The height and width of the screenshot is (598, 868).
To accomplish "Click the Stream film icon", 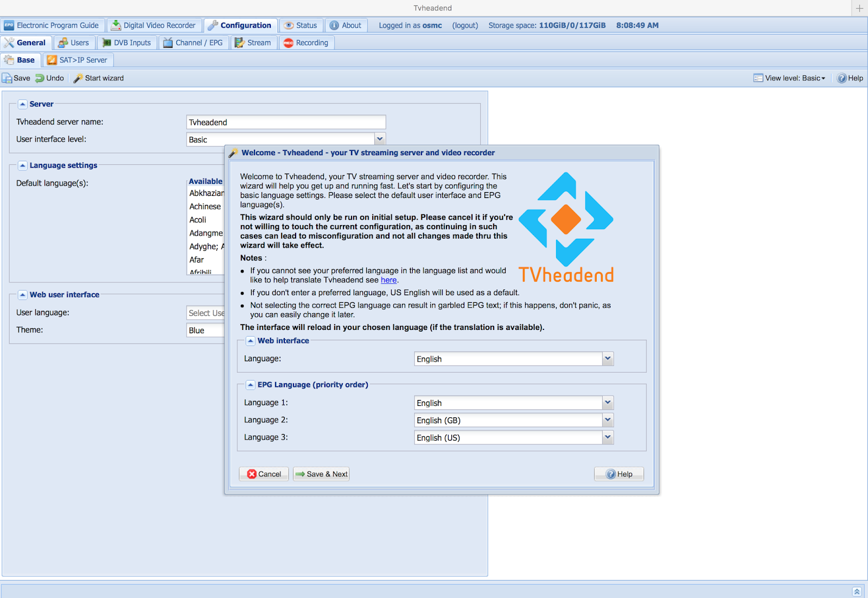I will (x=240, y=43).
